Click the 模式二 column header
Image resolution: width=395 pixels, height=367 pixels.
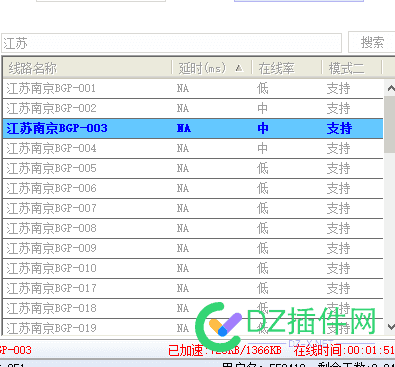352,68
